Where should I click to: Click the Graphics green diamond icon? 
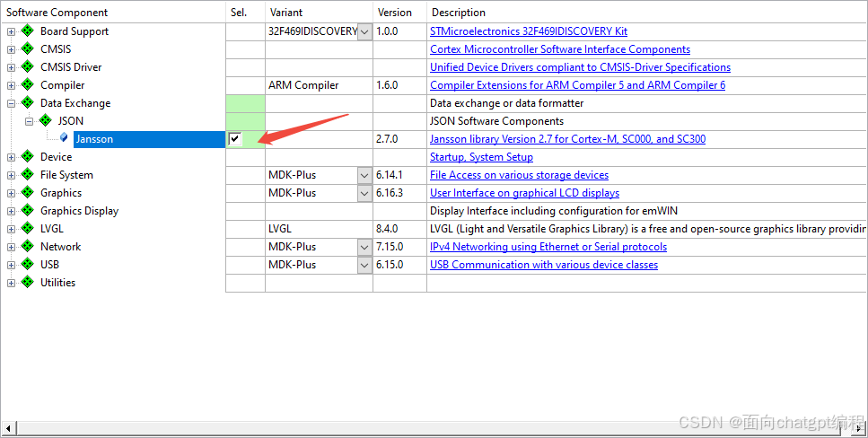click(x=27, y=192)
